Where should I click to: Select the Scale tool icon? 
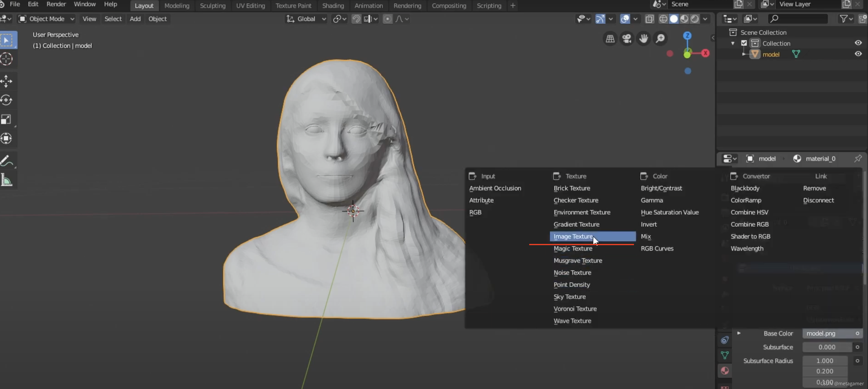pyautogui.click(x=6, y=119)
